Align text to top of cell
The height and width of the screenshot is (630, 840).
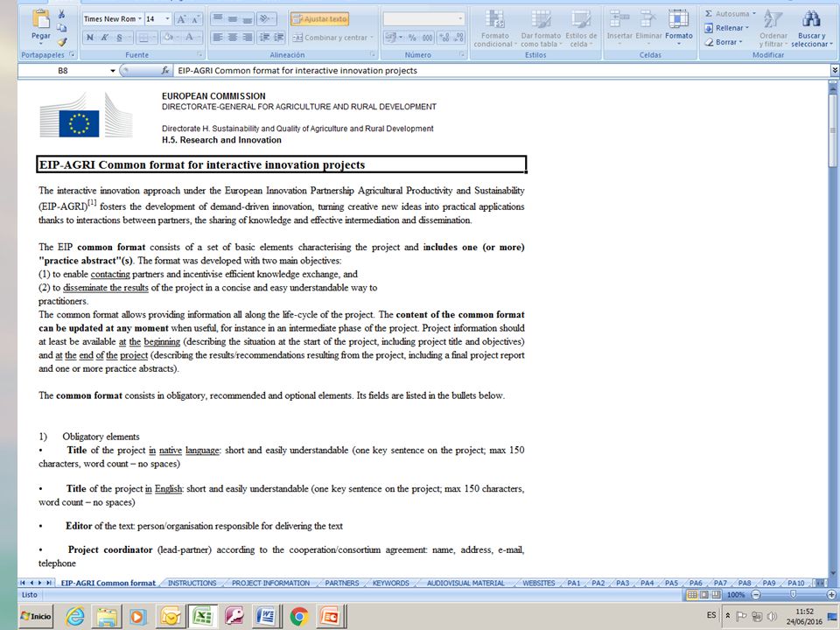point(218,19)
